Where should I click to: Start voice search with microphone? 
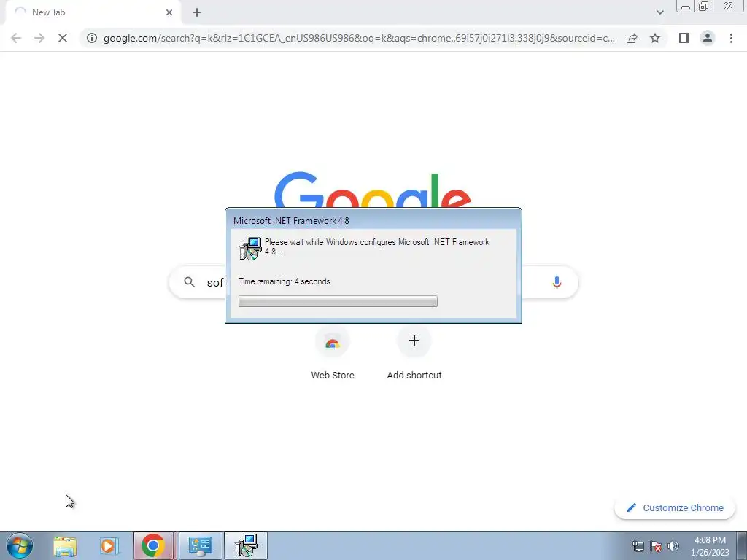click(x=557, y=282)
